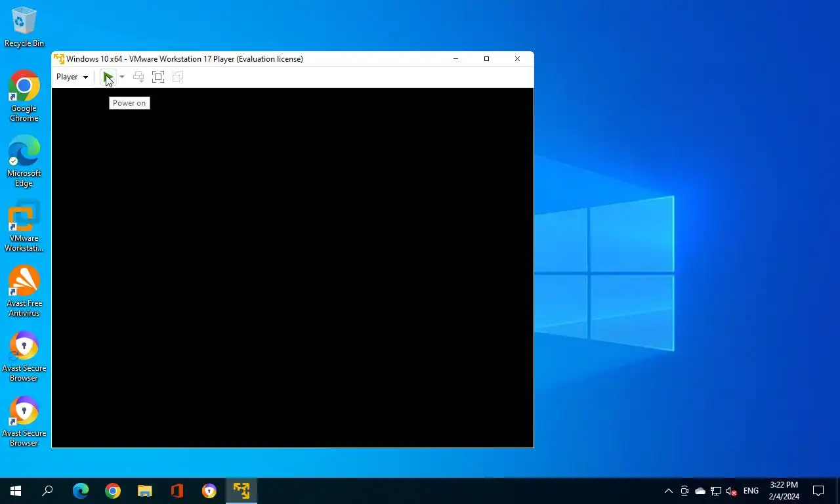The width and height of the screenshot is (840, 504).
Task: Close the VMware Player window
Action: click(x=517, y=59)
